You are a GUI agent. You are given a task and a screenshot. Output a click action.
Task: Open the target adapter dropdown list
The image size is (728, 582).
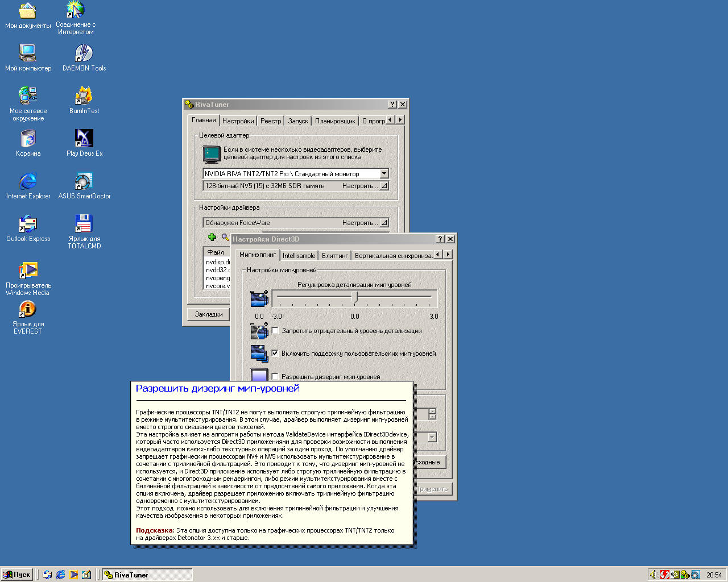click(384, 174)
